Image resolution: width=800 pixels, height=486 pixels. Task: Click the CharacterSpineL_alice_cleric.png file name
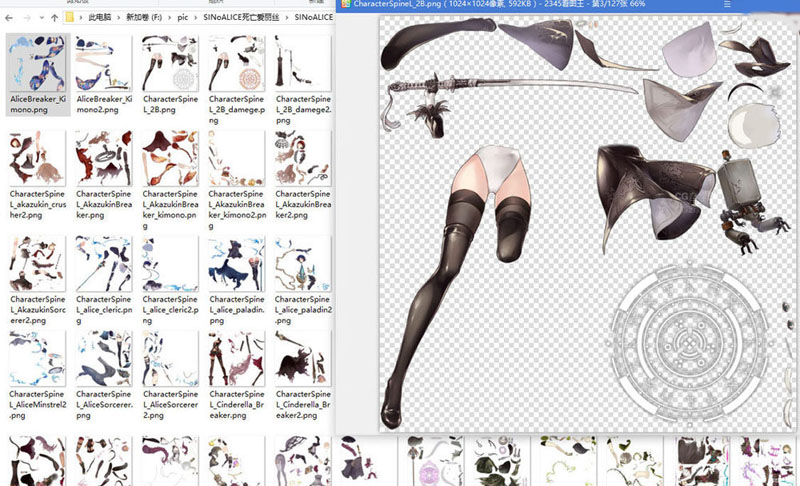pos(104,310)
